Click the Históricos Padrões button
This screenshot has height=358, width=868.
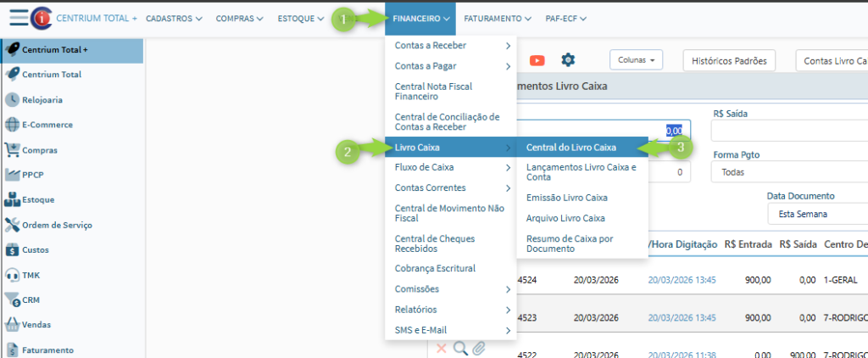point(729,61)
